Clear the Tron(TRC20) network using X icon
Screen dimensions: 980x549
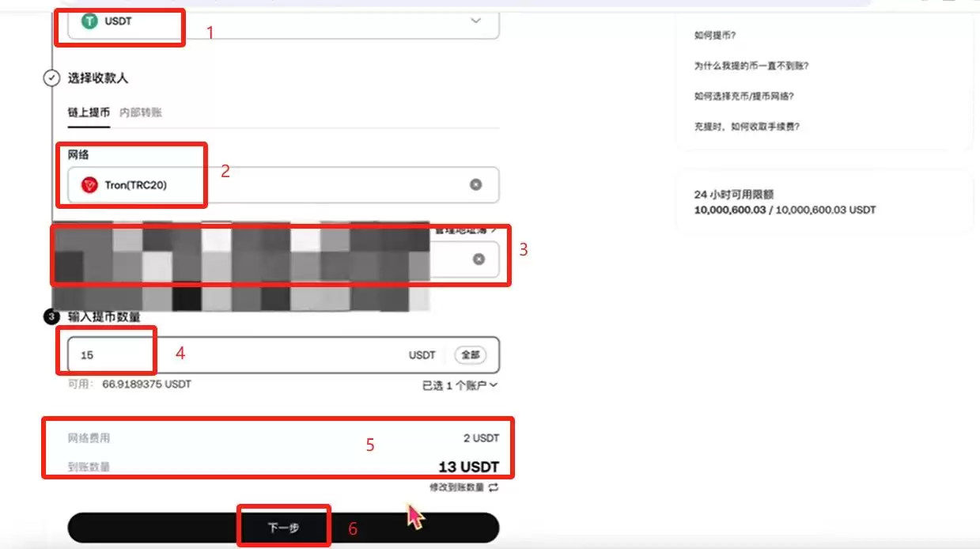pos(475,184)
